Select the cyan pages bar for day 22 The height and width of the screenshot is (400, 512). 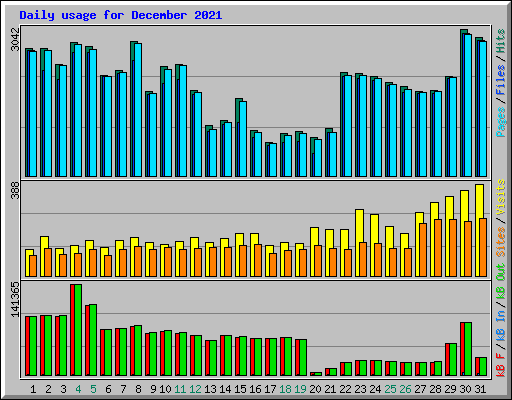click(348, 126)
